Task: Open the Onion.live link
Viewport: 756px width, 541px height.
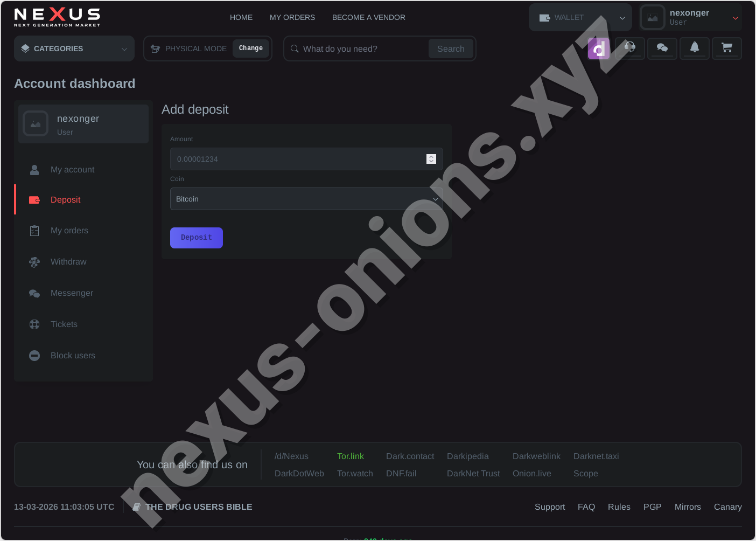Action: tap(532, 474)
